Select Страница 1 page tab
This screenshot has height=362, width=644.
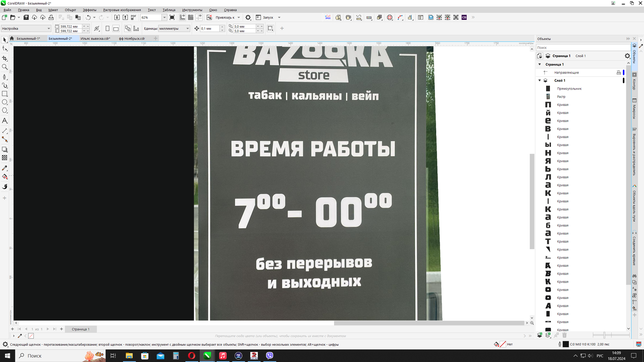(x=81, y=329)
